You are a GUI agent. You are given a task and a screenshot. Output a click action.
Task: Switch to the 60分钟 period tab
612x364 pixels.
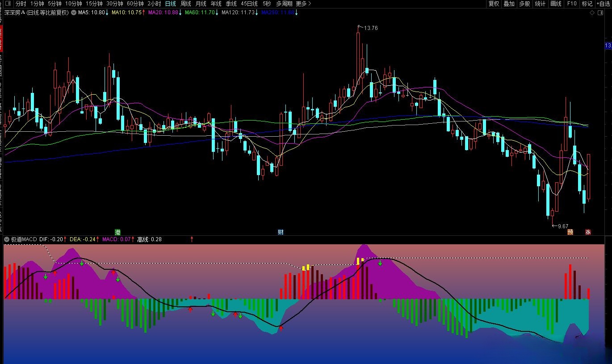click(x=135, y=4)
